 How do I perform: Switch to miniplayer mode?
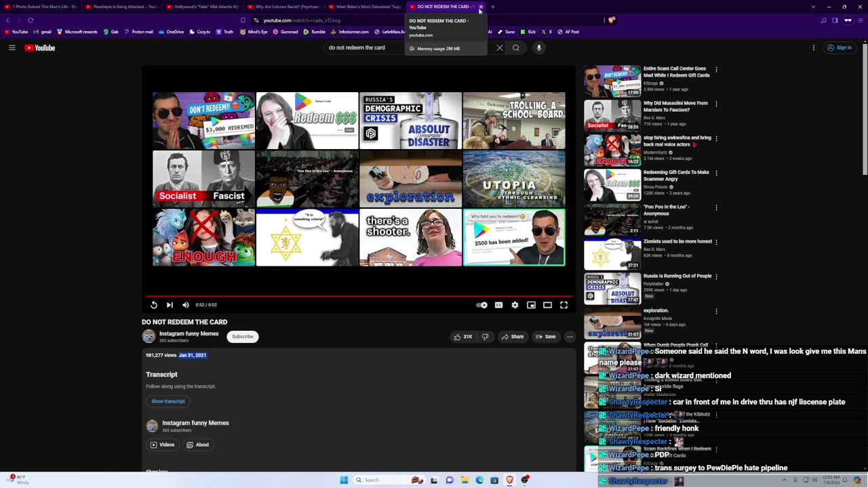coord(531,305)
